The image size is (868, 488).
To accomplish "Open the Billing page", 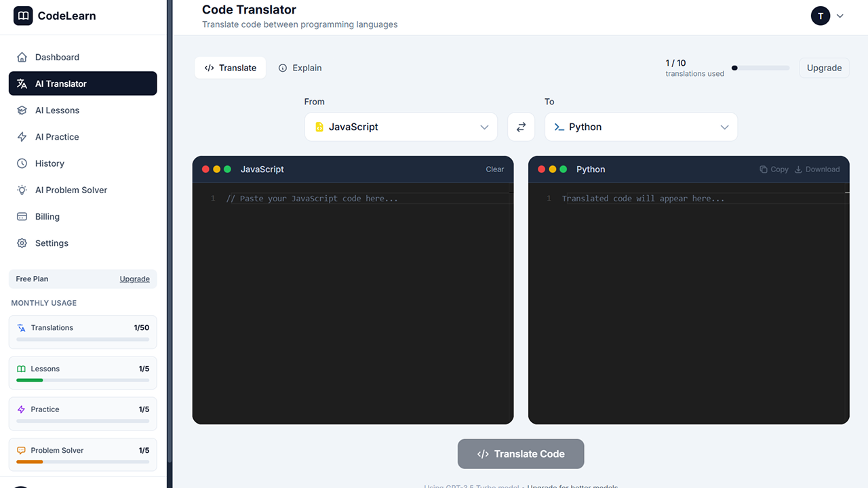I will coord(47,217).
